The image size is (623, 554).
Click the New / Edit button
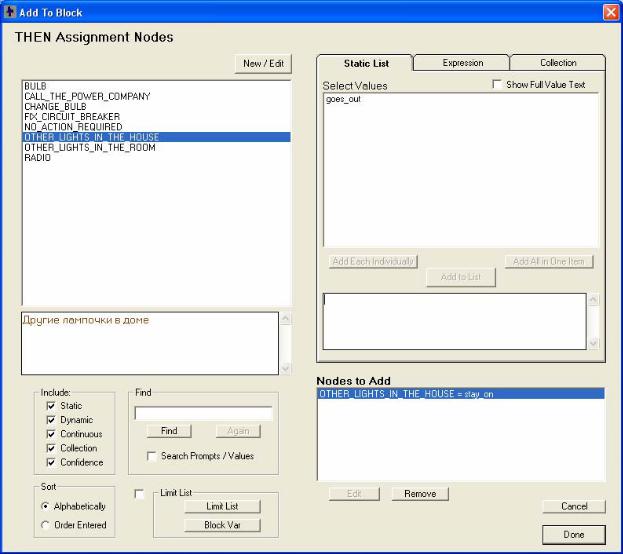263,64
